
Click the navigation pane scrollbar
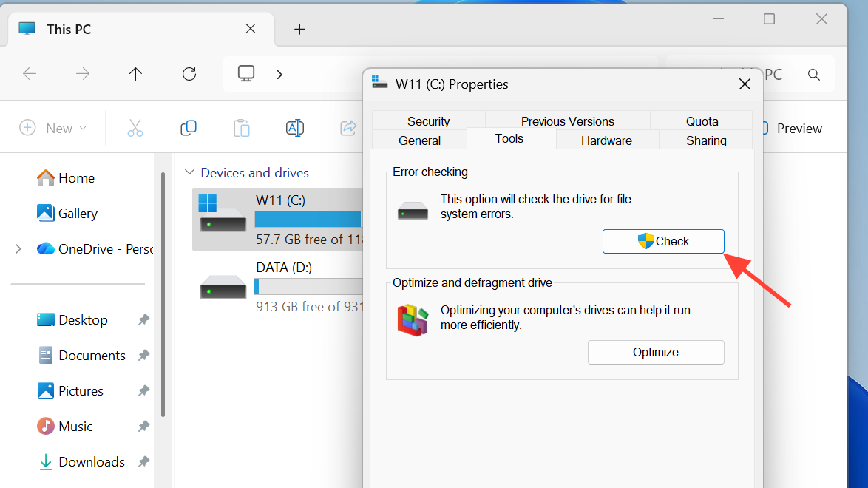163,294
